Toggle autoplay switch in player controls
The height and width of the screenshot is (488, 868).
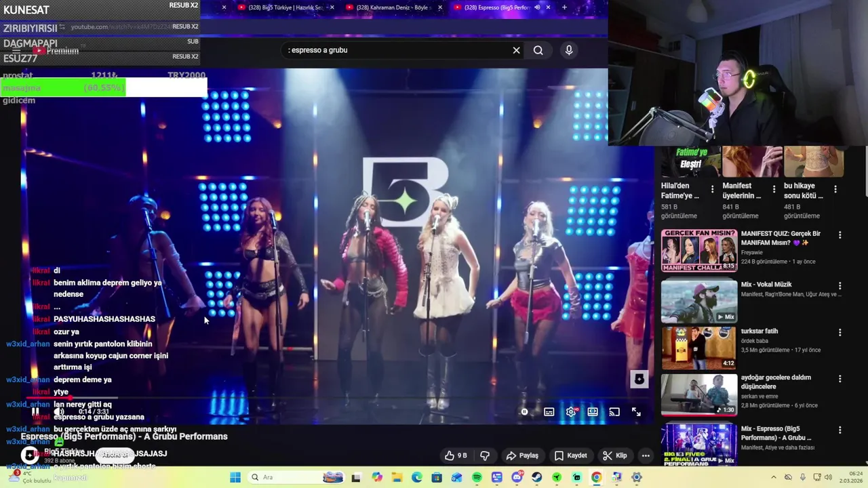524,411
